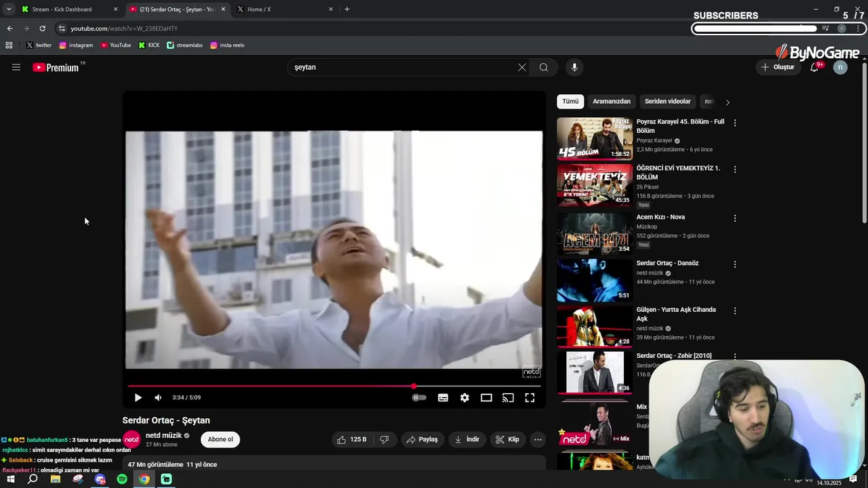Share the video via Paylaş
The image size is (868, 488).
click(x=422, y=439)
